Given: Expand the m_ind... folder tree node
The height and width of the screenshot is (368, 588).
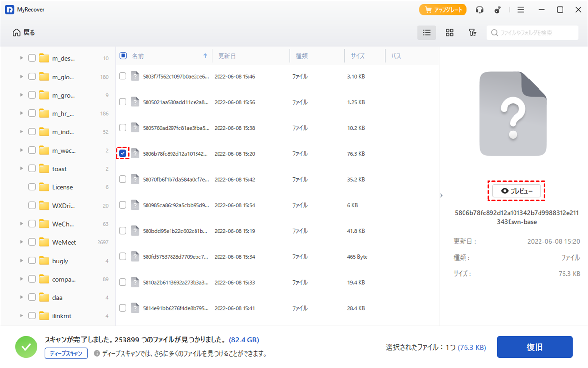Looking at the screenshot, I should pos(21,132).
